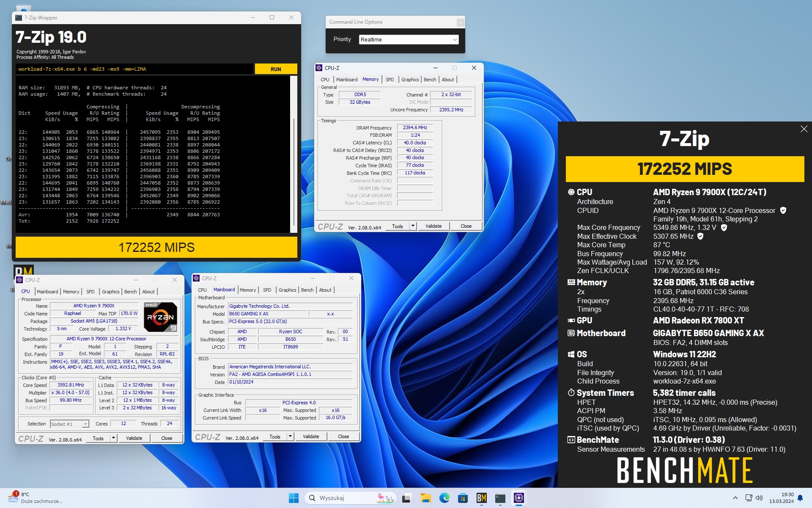Open Tools arrow in CPU-Z Memory window
The width and height of the screenshot is (812, 508).
pos(413,226)
